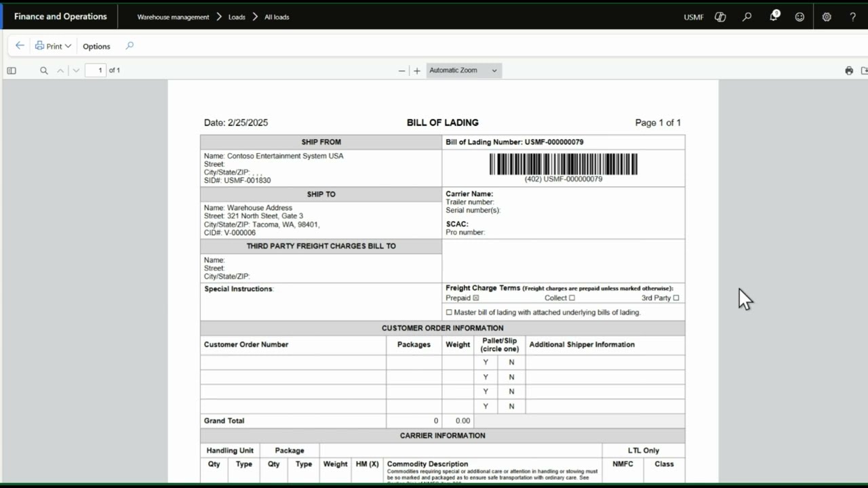
Task: Click the CARRIER INFORMATION section header
Action: pos(443,436)
